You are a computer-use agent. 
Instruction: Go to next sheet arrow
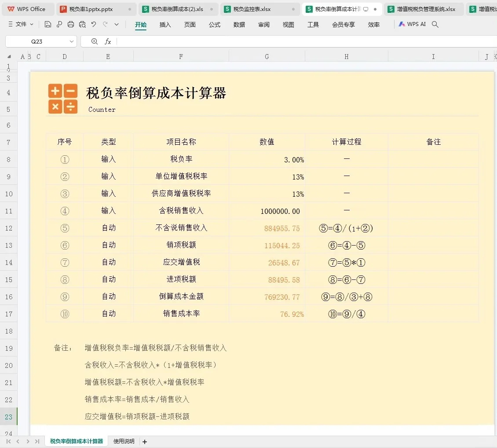pos(28,441)
